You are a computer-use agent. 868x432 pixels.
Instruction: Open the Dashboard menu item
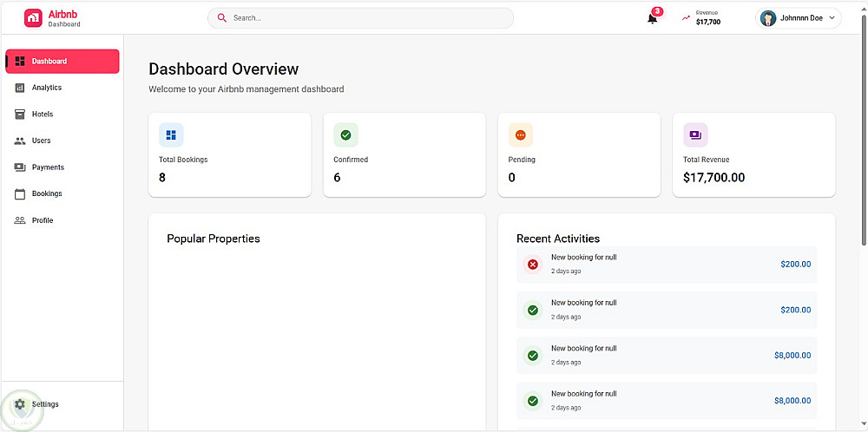(62, 62)
